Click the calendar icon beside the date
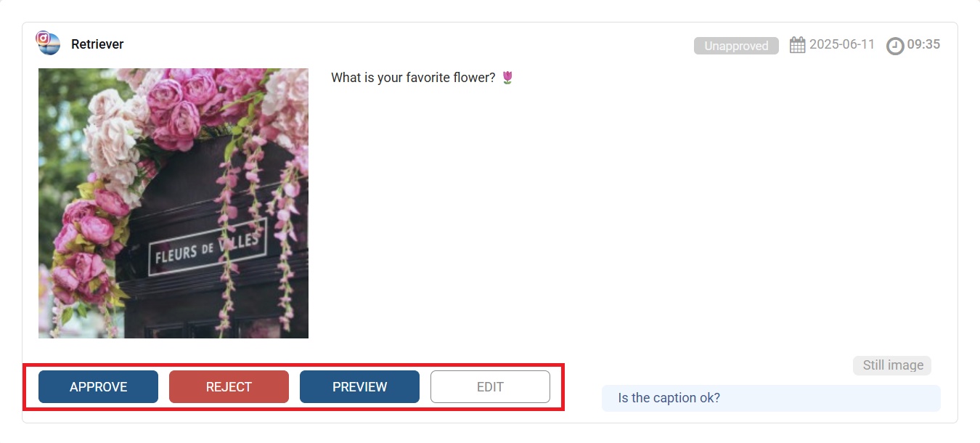The height and width of the screenshot is (443, 980). click(797, 45)
